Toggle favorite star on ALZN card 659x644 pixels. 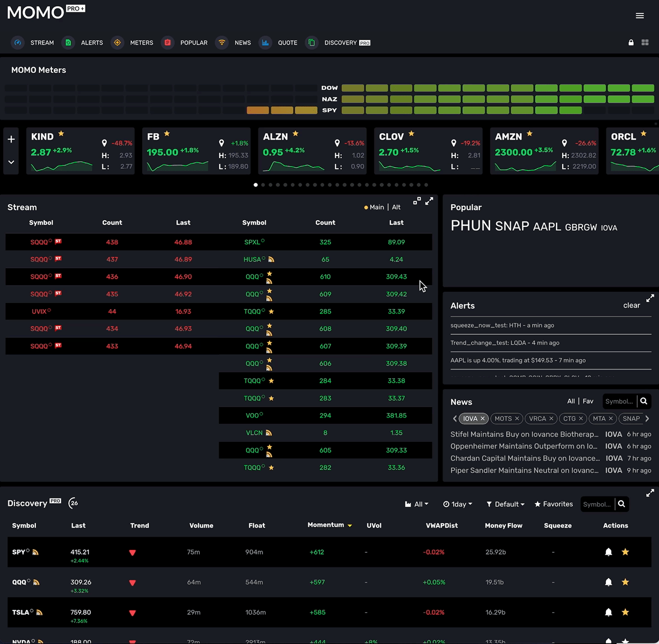295,134
